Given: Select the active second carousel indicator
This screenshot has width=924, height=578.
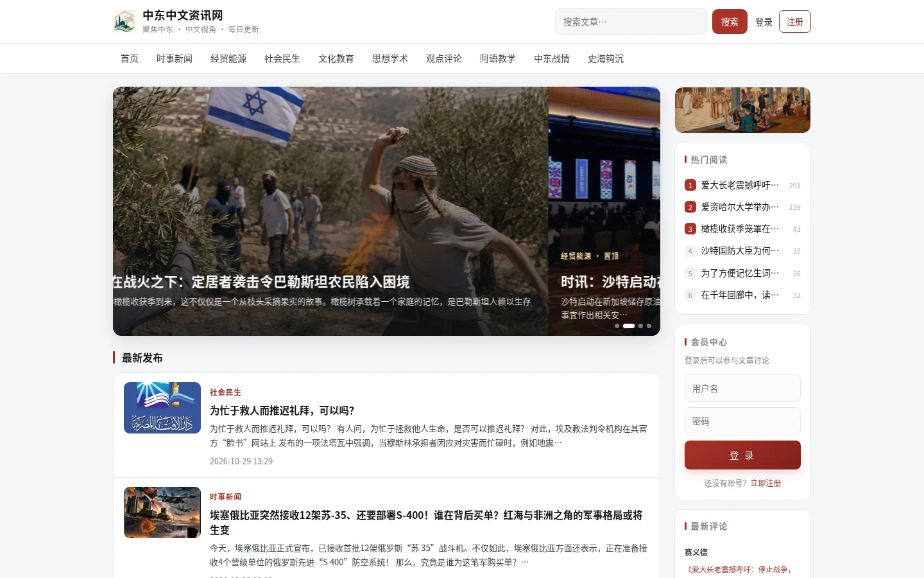Looking at the screenshot, I should (x=629, y=326).
